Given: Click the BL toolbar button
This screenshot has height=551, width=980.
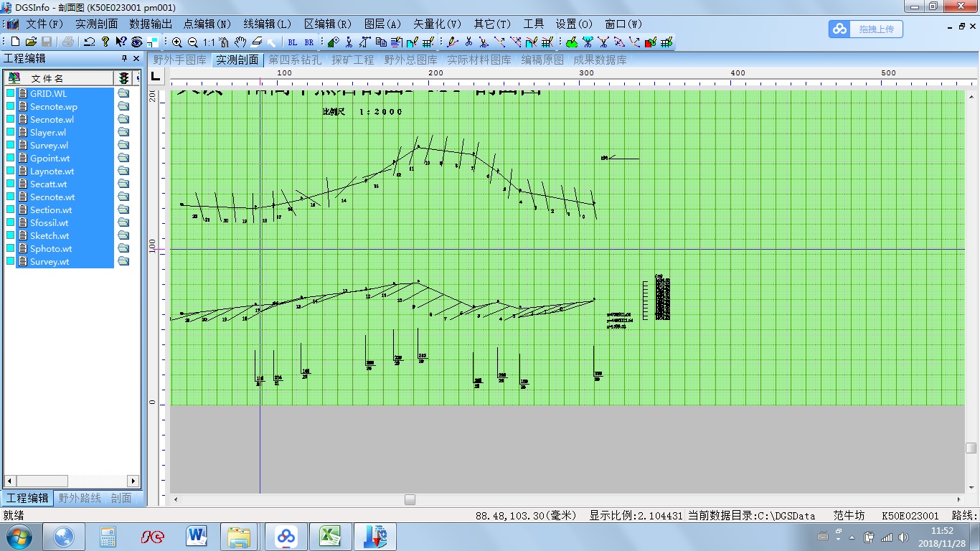Looking at the screenshot, I should click(293, 42).
